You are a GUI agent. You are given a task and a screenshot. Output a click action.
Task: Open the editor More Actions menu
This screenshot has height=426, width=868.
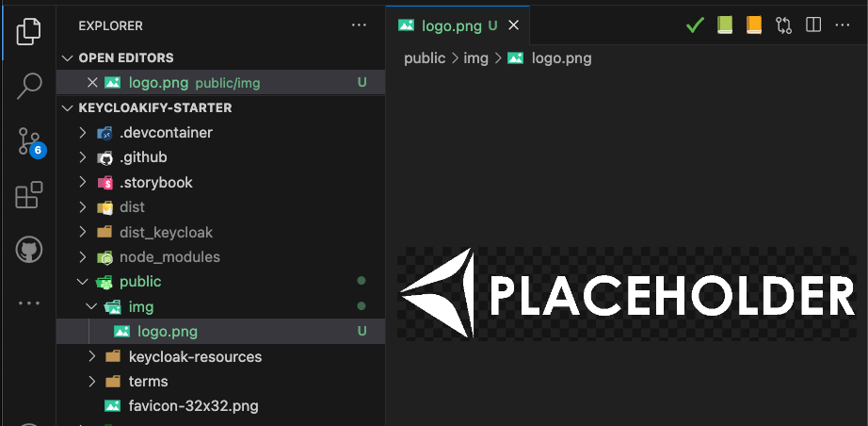point(843,25)
